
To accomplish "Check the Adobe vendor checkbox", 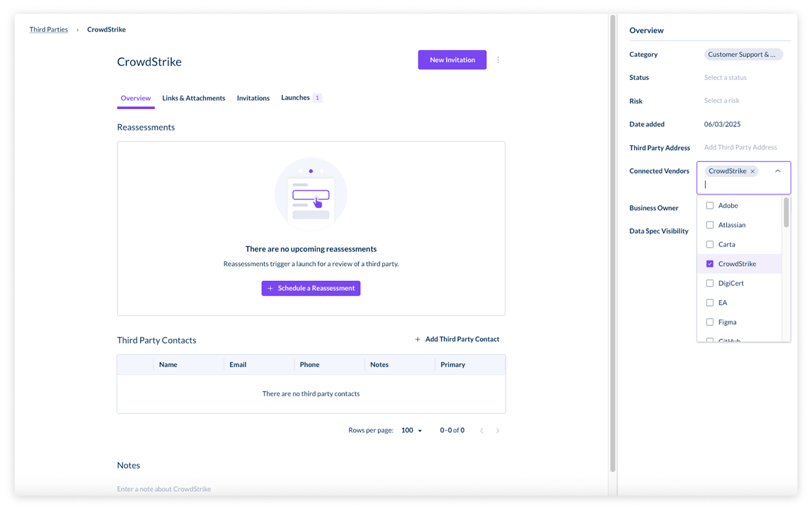I will (x=709, y=206).
